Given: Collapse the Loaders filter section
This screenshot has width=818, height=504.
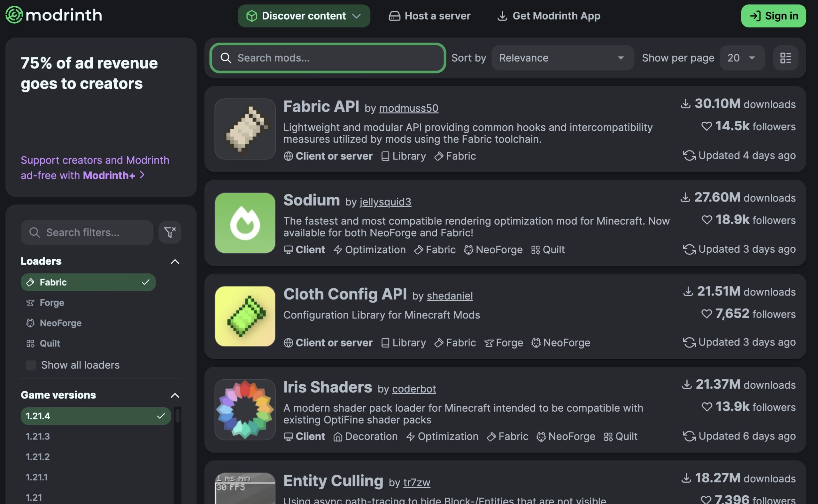Looking at the screenshot, I should [175, 262].
